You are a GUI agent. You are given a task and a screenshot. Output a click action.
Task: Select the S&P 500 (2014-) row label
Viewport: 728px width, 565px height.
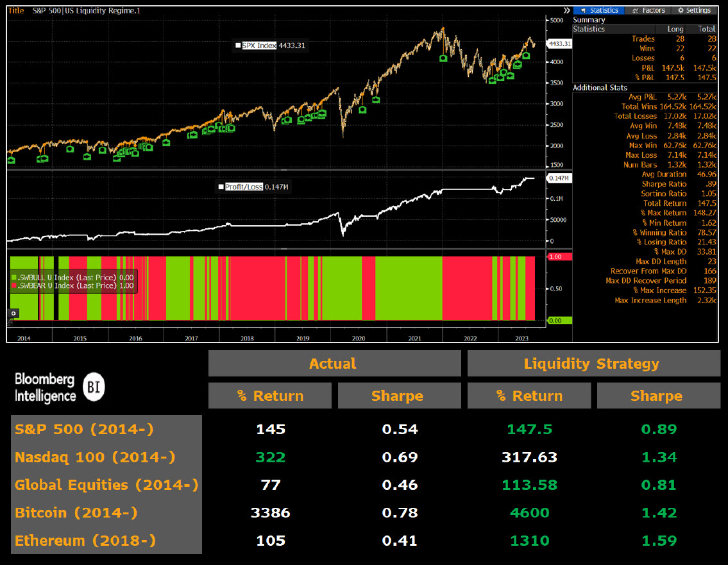click(x=84, y=429)
